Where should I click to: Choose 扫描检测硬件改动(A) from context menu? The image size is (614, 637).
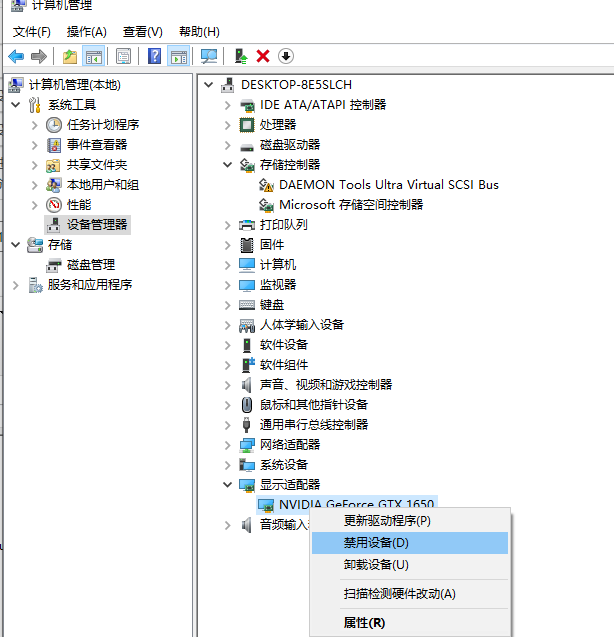point(410,594)
